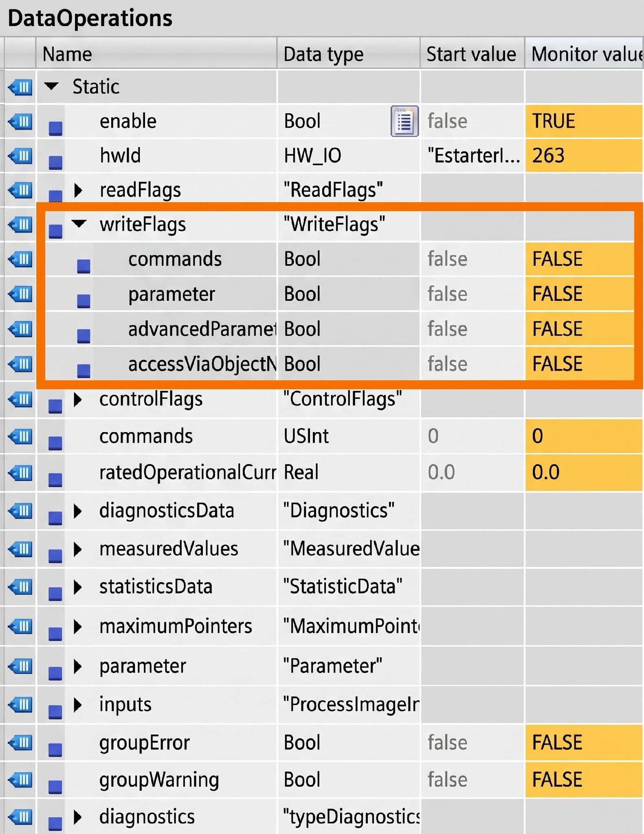Click the DB icon of writeFlags row
This screenshot has height=834, width=644.
click(x=20, y=224)
